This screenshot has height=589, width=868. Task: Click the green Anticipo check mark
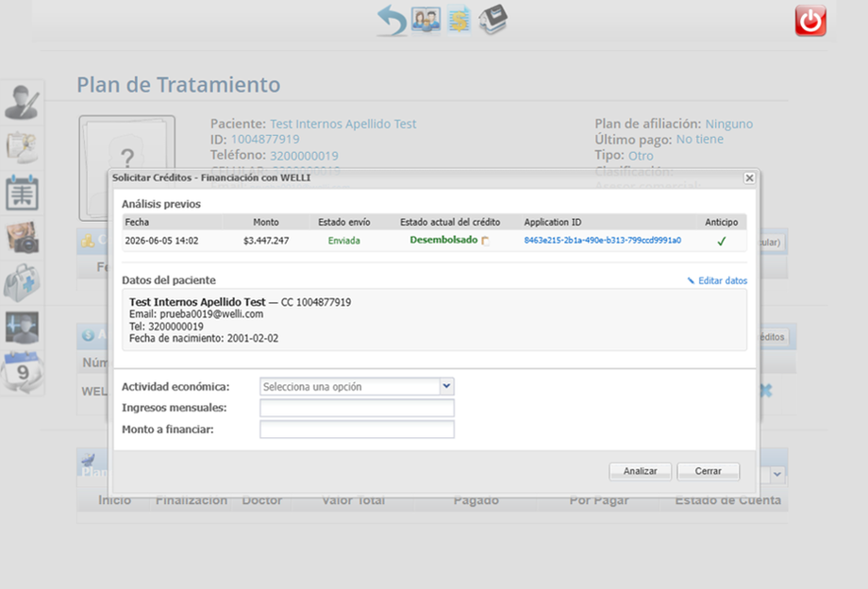click(x=722, y=241)
